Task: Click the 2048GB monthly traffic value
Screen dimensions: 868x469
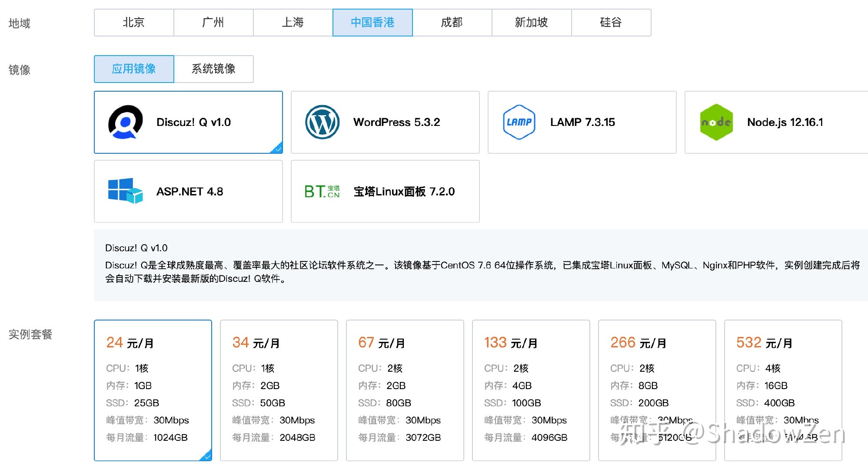Action: coord(297,438)
